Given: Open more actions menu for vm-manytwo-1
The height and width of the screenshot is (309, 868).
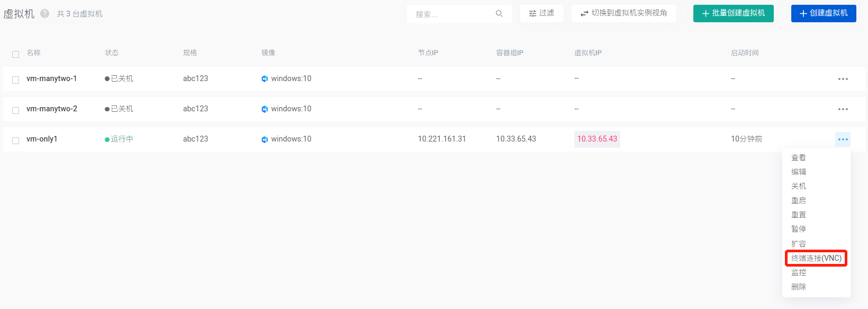Looking at the screenshot, I should pos(843,79).
